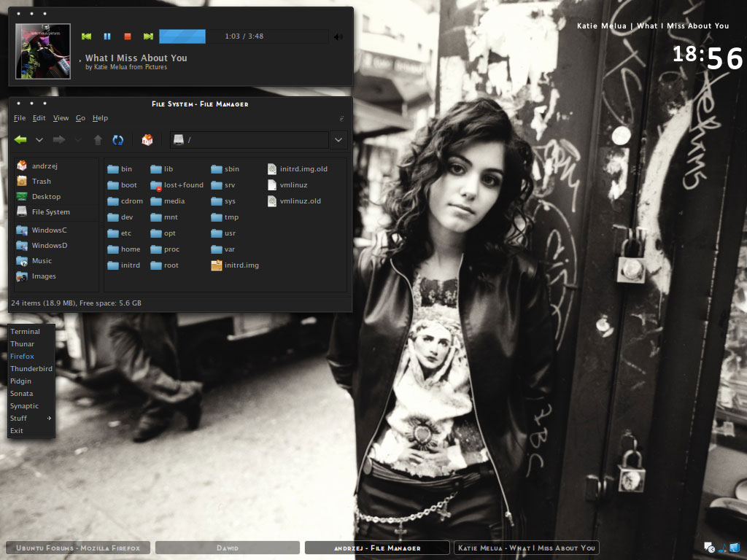Skip to previous track in music player
The width and height of the screenshot is (747, 560).
click(x=87, y=36)
